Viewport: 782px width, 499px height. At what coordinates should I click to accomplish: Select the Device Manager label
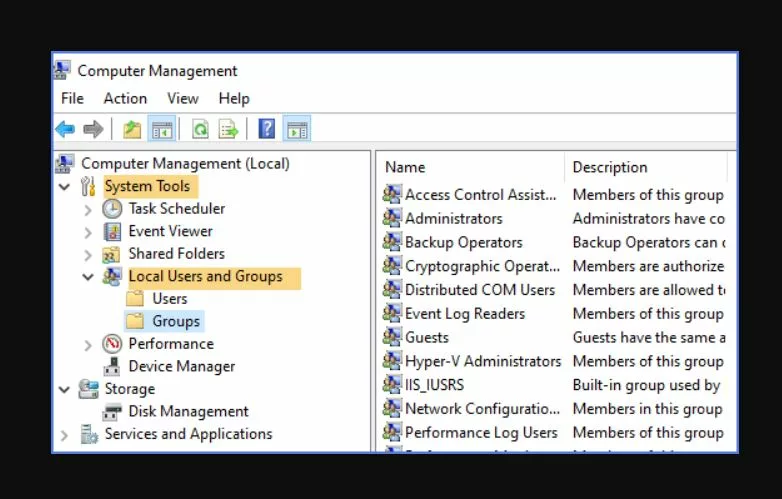click(x=182, y=366)
